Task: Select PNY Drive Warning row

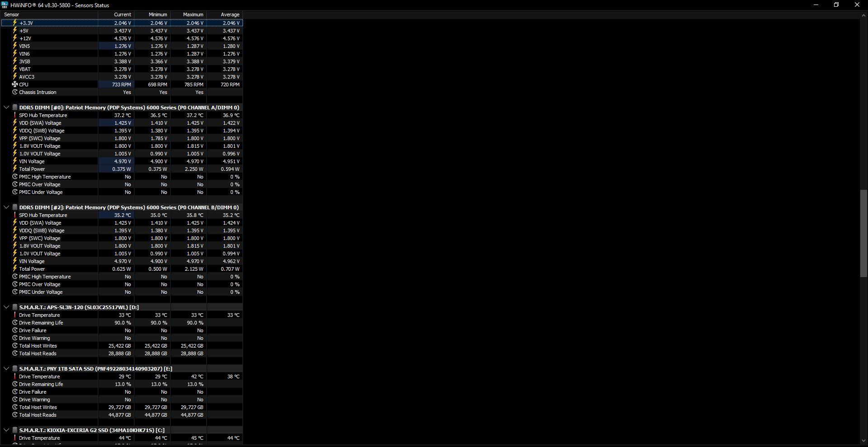Action: coord(122,400)
